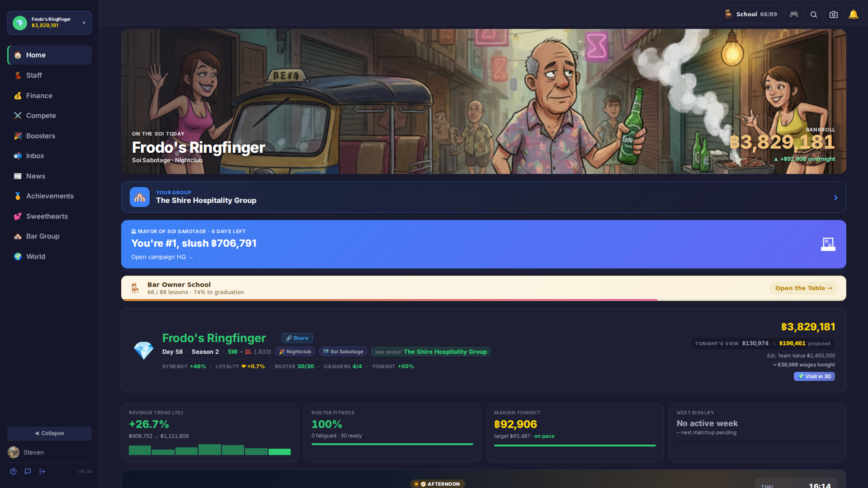Click Tonight's View projected earnings pill
Viewport: 868px width, 488px height.
click(763, 343)
